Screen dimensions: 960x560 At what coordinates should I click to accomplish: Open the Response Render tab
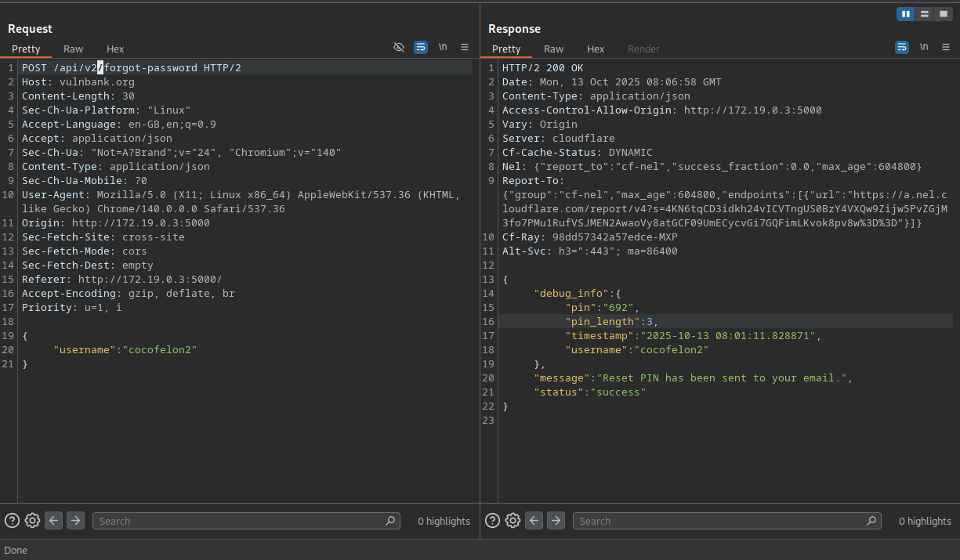click(643, 49)
